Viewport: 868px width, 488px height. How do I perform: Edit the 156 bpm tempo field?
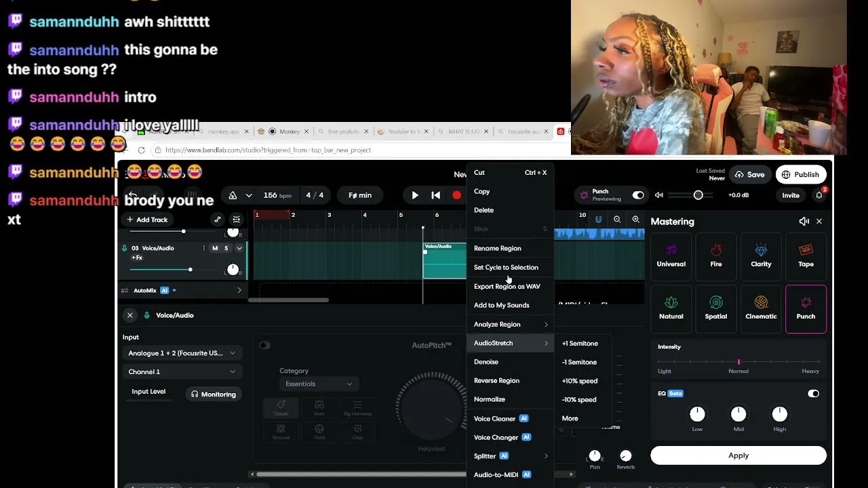click(277, 195)
